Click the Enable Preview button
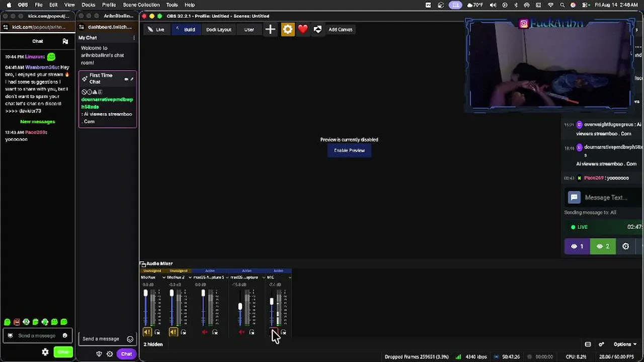Screen dimensions: 644x362 point(350,150)
